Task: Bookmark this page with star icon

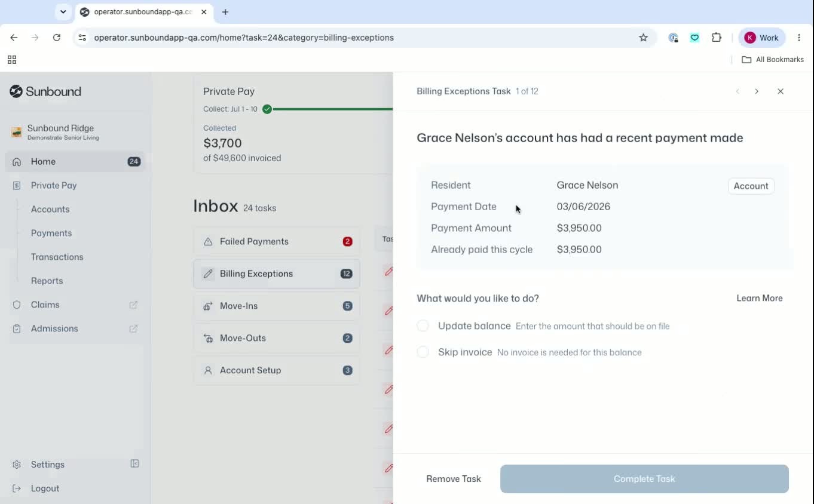Action: [x=644, y=38]
